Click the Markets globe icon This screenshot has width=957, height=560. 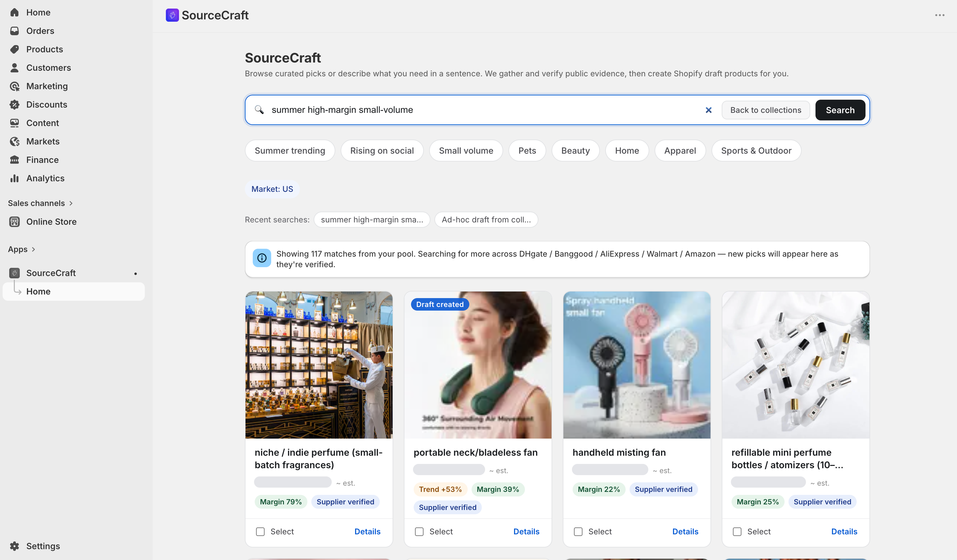14,141
